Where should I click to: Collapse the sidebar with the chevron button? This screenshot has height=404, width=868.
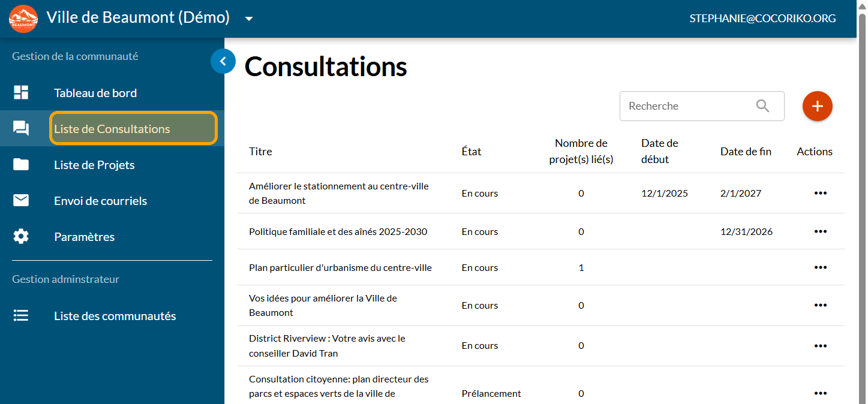[223, 61]
